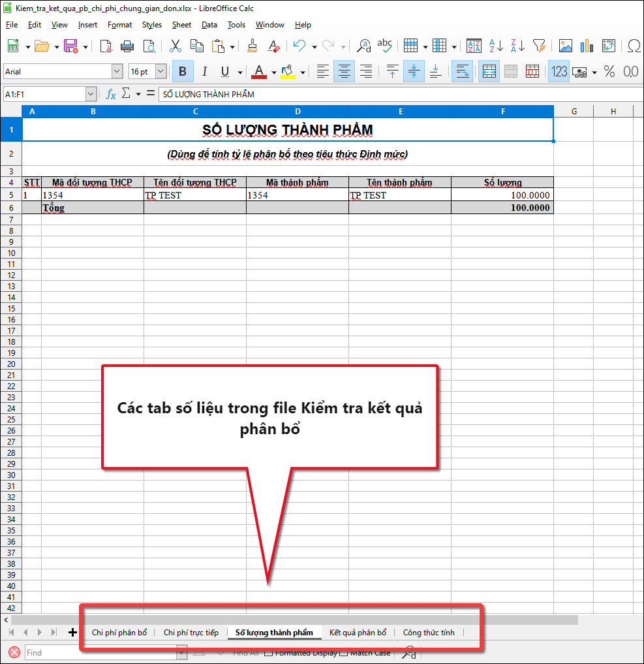Click the Print icon in toolbar
The width and height of the screenshot is (644, 664).
tap(127, 46)
